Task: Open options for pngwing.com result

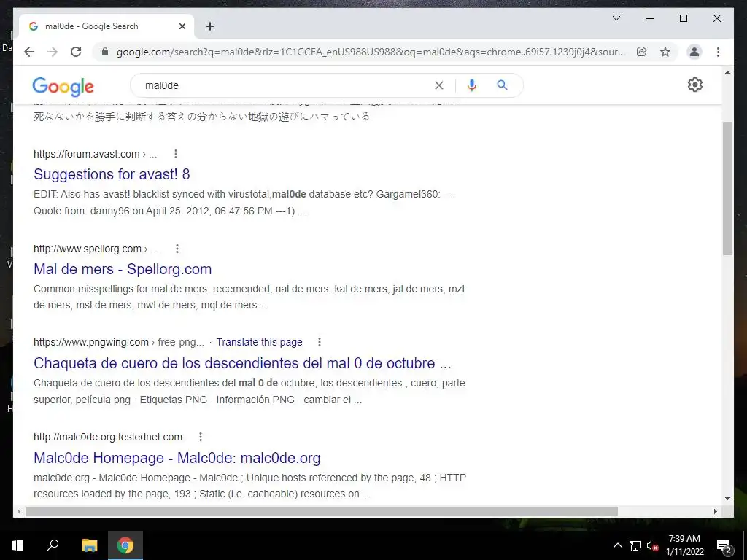Action: pos(320,342)
